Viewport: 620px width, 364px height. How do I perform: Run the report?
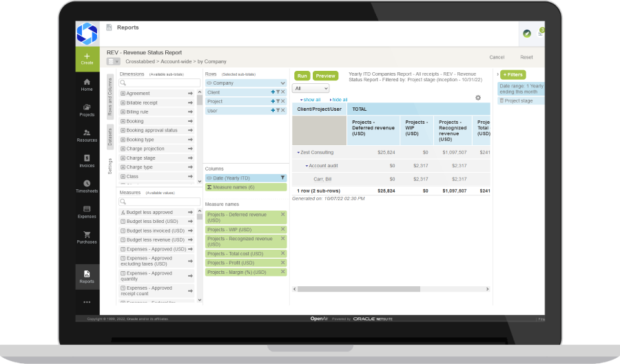pyautogui.click(x=302, y=76)
